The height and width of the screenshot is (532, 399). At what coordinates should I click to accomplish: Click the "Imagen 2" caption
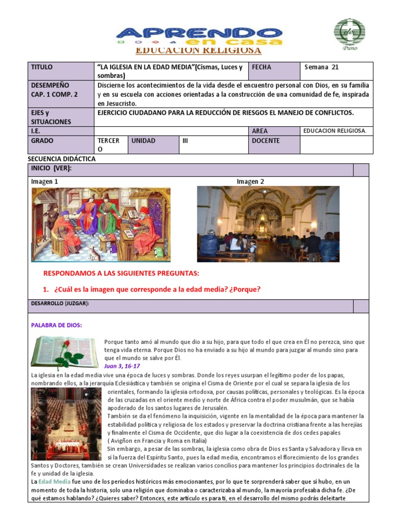[x=250, y=181]
